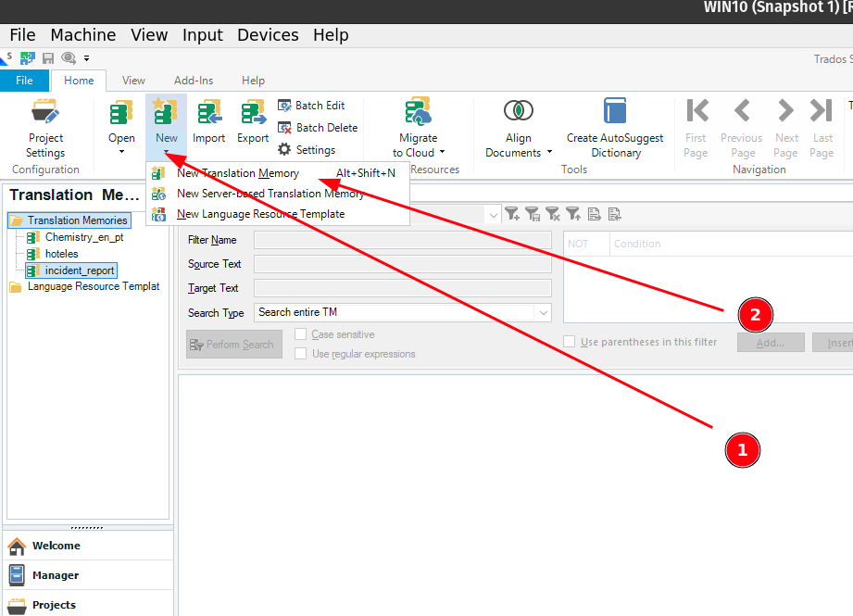Viewport: 853px width, 616px height.
Task: Expand the Align Documents dropdown arrow
Action: coord(549,152)
